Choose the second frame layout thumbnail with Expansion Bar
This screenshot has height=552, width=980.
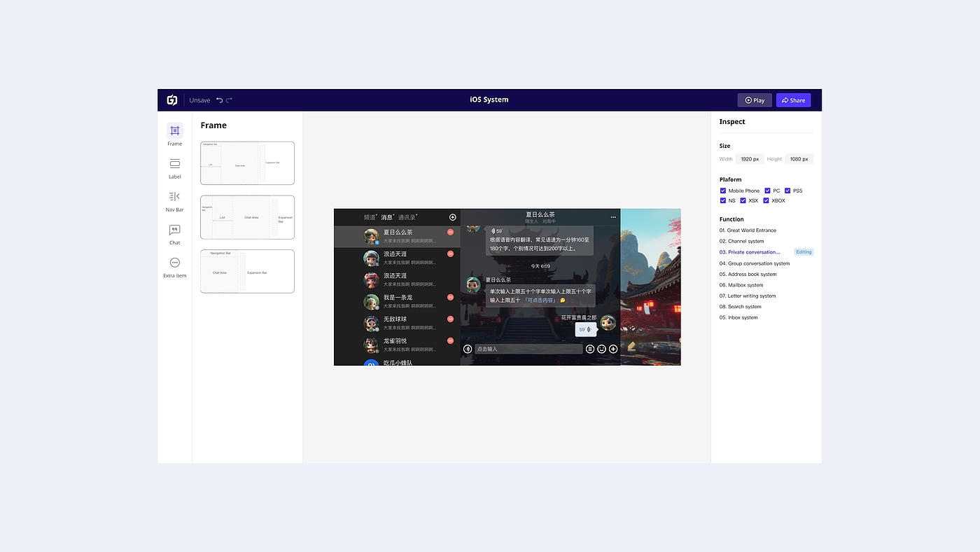pos(247,217)
